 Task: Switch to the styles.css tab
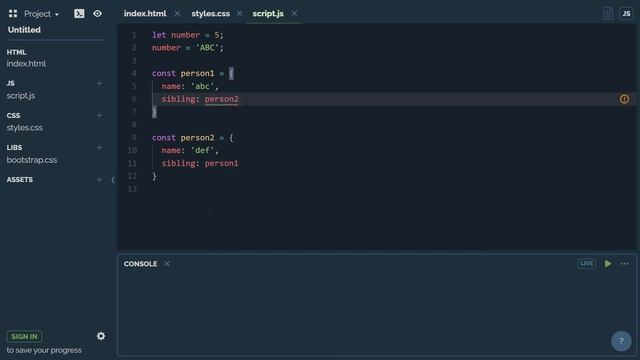[x=211, y=13]
